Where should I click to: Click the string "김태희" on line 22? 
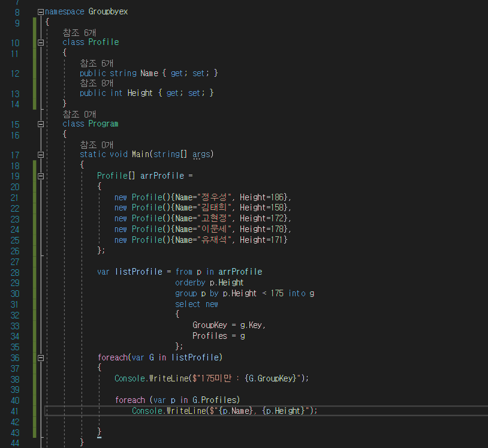point(214,208)
